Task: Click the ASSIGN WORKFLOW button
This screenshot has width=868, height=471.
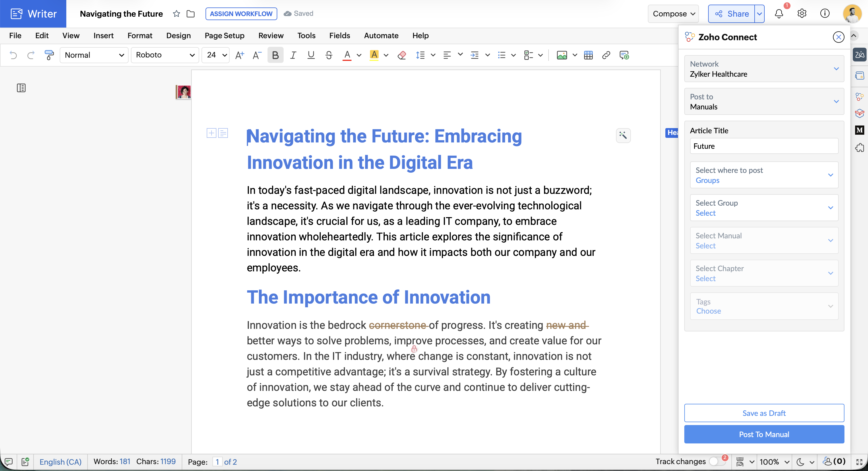Action: 241,14
